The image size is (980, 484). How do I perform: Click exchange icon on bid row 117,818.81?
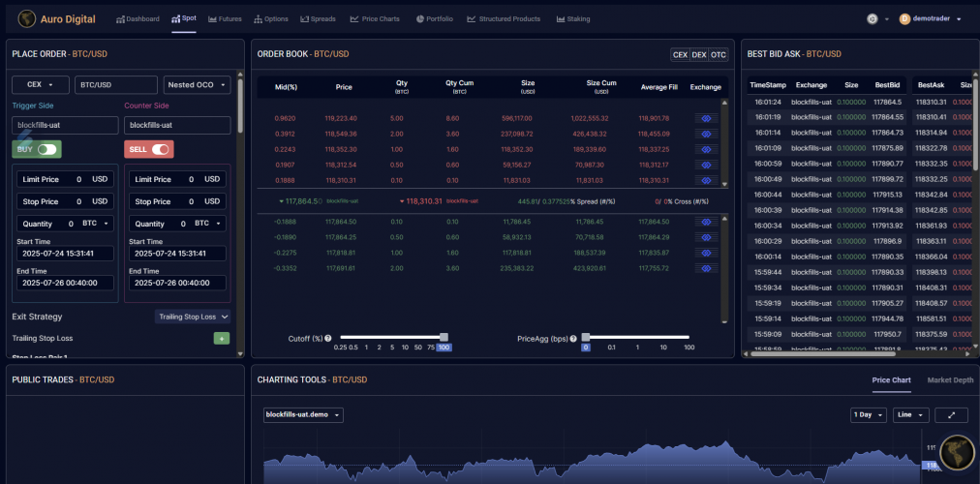click(x=706, y=253)
